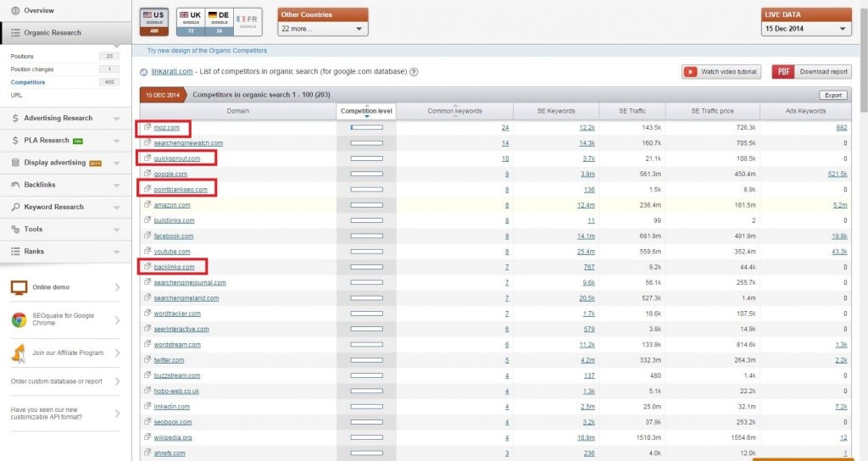This screenshot has width=868, height=461.
Task: Open external link icon beside facebook.com
Action: (x=147, y=236)
